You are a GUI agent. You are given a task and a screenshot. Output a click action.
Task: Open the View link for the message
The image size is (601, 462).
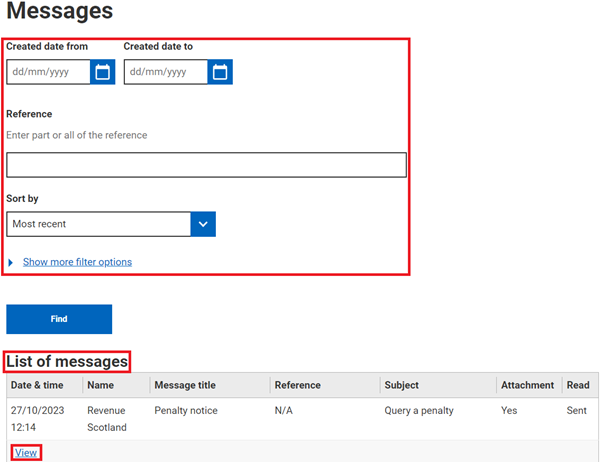pyautogui.click(x=26, y=453)
